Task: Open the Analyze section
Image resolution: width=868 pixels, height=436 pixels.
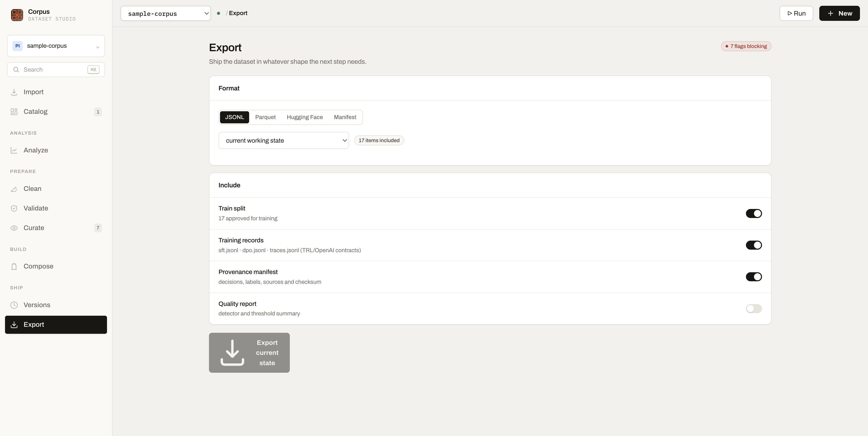Action: [56, 150]
